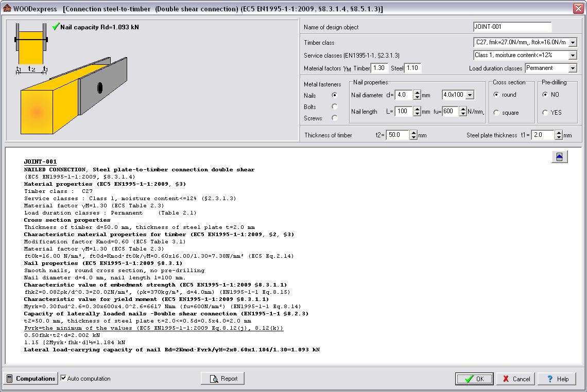This screenshot has width=587, height=392.
Task: Decrease the nail diameter with the down arrow
Action: (x=417, y=97)
